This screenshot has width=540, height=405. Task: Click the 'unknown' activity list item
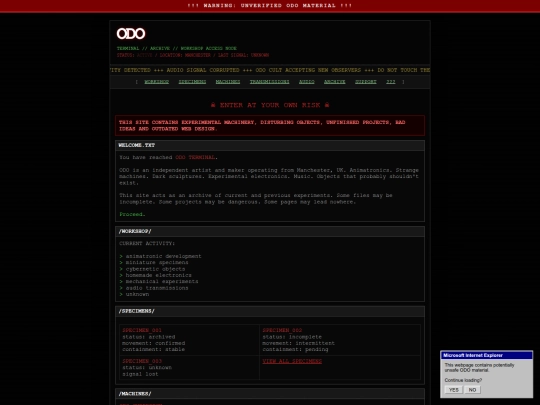137,294
